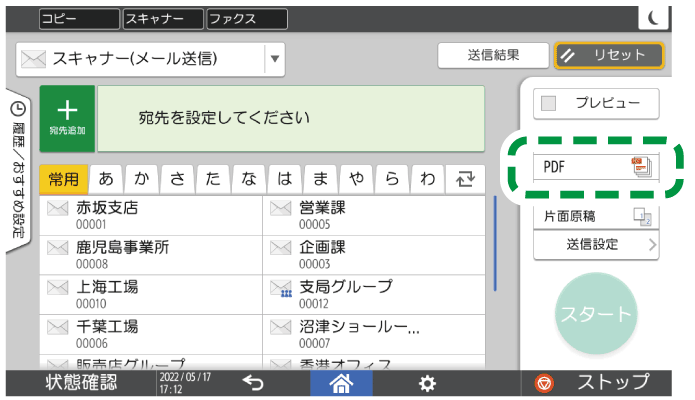Tap the PDF file type button
Image resolution: width=695 pixels, height=400 pixels.
tap(596, 167)
